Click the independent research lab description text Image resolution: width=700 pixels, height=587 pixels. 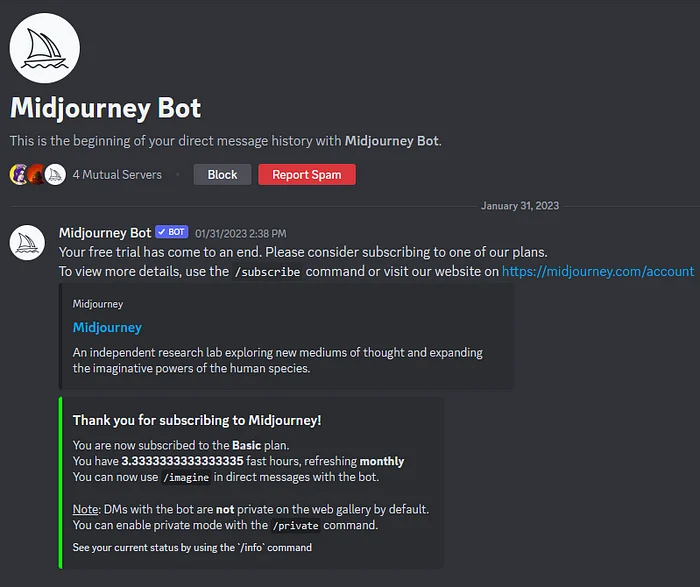point(278,360)
